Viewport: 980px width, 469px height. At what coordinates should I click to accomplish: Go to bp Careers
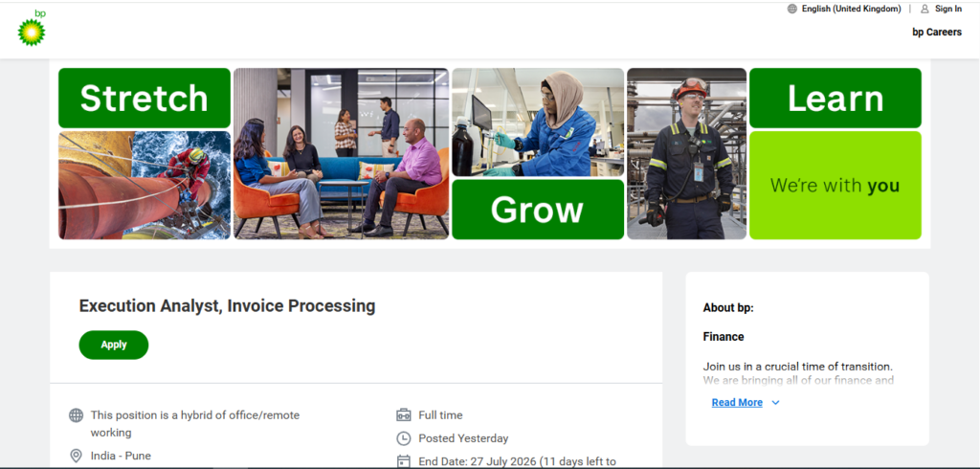pos(937,32)
